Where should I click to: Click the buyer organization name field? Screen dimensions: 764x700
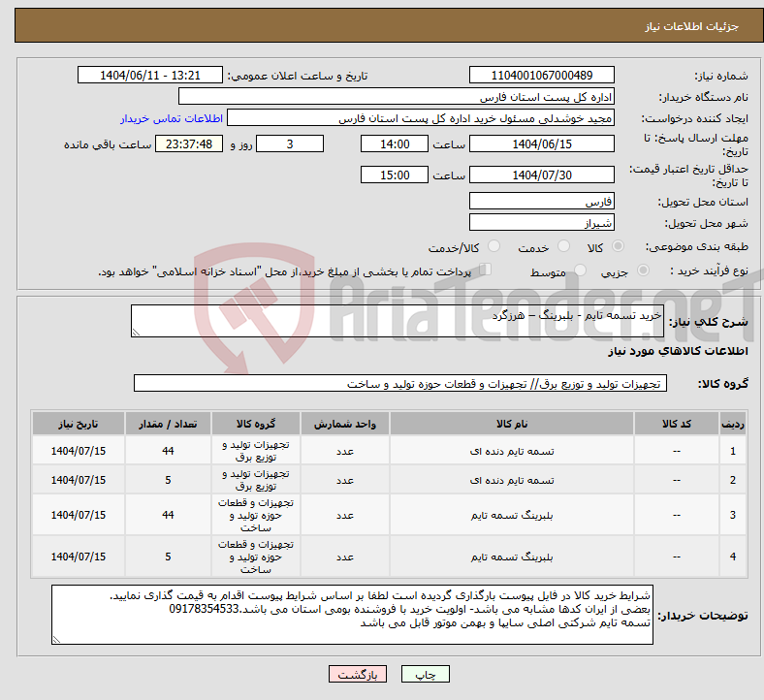pos(397,97)
